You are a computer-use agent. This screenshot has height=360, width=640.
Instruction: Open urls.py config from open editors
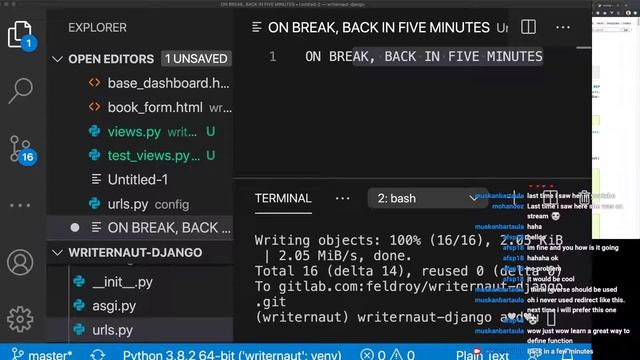139,204
